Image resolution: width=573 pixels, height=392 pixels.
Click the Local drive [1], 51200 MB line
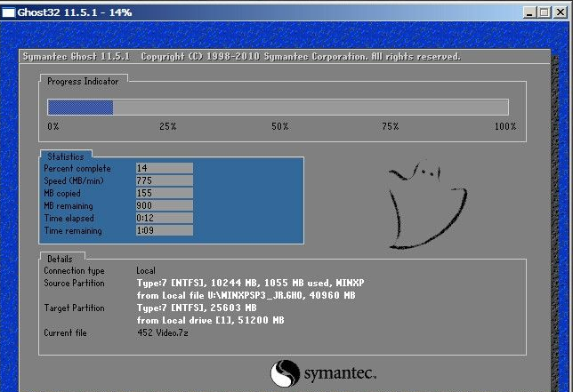(x=211, y=321)
